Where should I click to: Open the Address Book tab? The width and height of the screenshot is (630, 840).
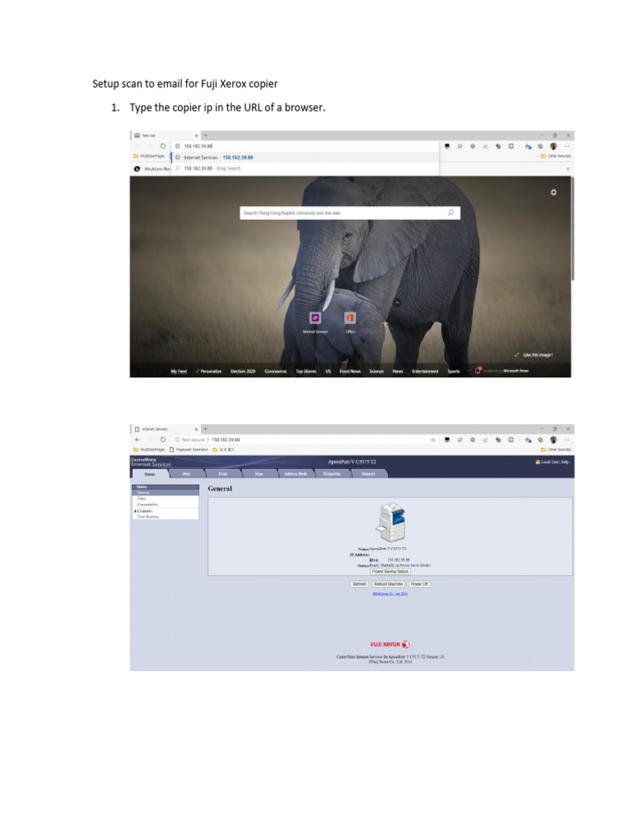295,473
